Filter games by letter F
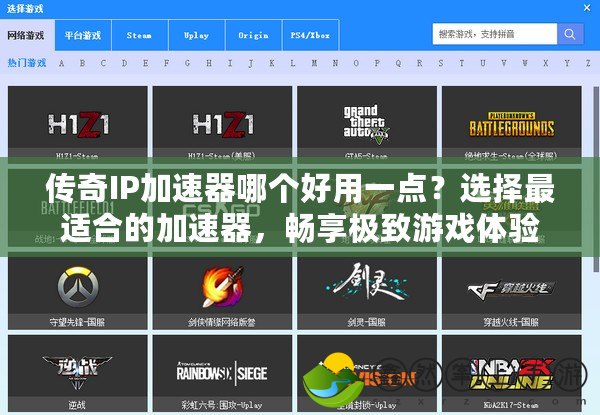 point(166,63)
